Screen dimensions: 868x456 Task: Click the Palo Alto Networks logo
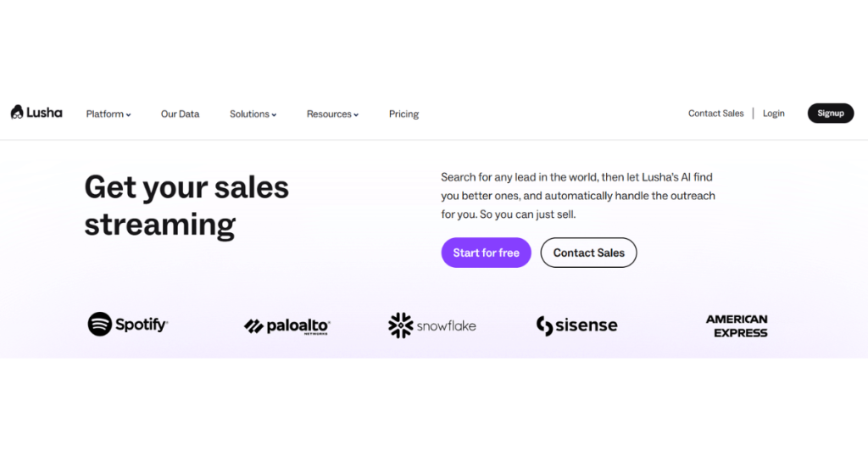click(287, 326)
